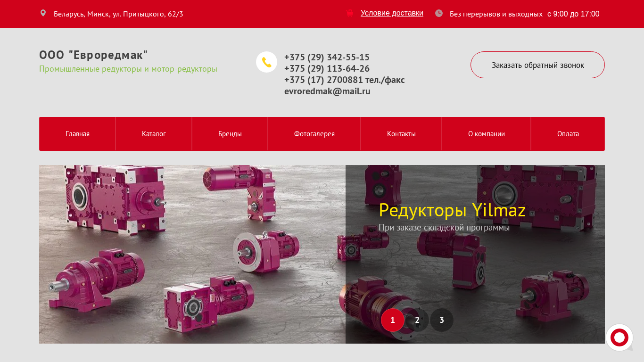
Task: Click Заказать обратный звонок button
Action: (537, 65)
